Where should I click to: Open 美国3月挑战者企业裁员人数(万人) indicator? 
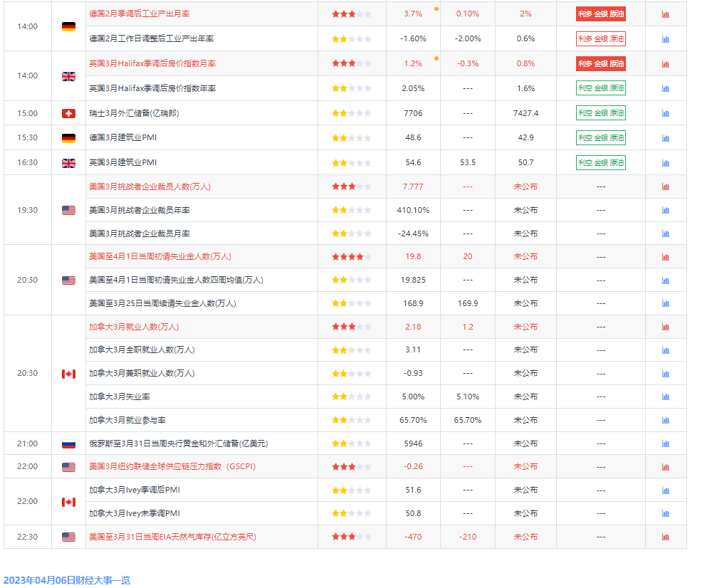150,187
